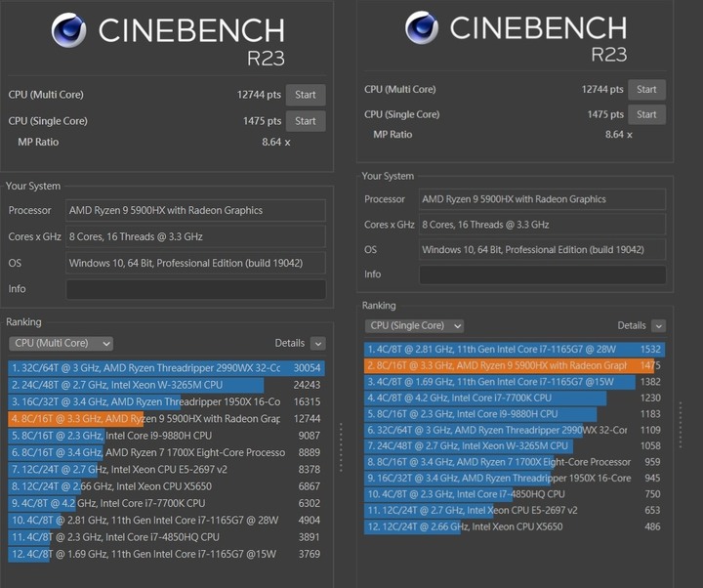The height and width of the screenshot is (588, 703).
Task: Click the 1475 pts score in right window
Action: 605,114
